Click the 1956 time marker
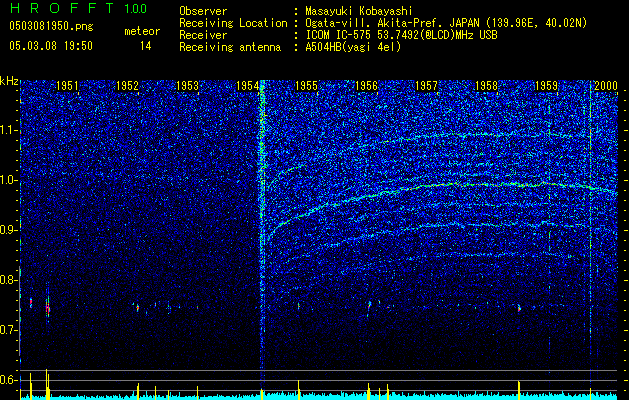 [x=366, y=86]
